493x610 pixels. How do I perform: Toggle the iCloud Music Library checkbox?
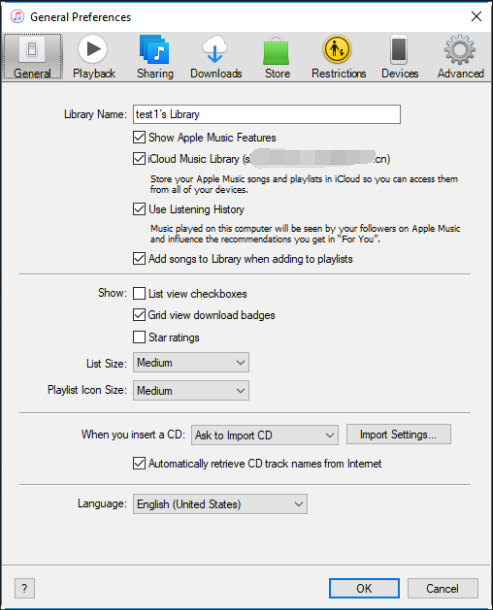[x=139, y=158]
